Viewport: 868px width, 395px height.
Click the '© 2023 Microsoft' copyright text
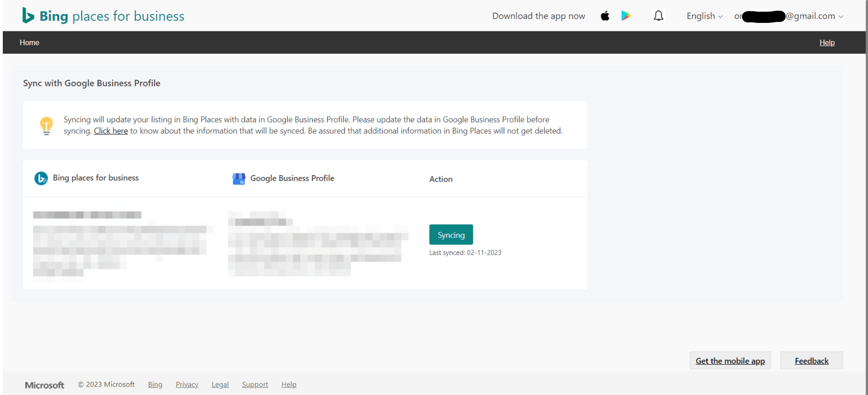pos(106,384)
